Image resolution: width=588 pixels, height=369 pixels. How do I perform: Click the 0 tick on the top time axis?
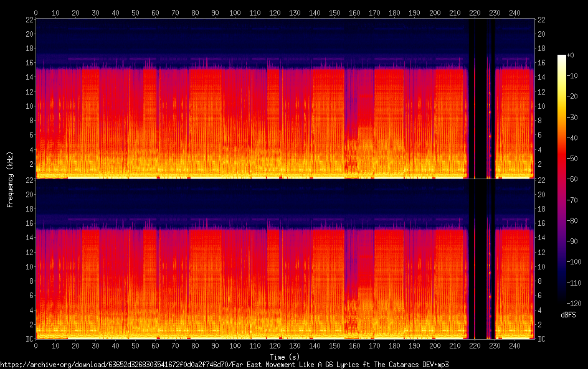click(x=36, y=12)
